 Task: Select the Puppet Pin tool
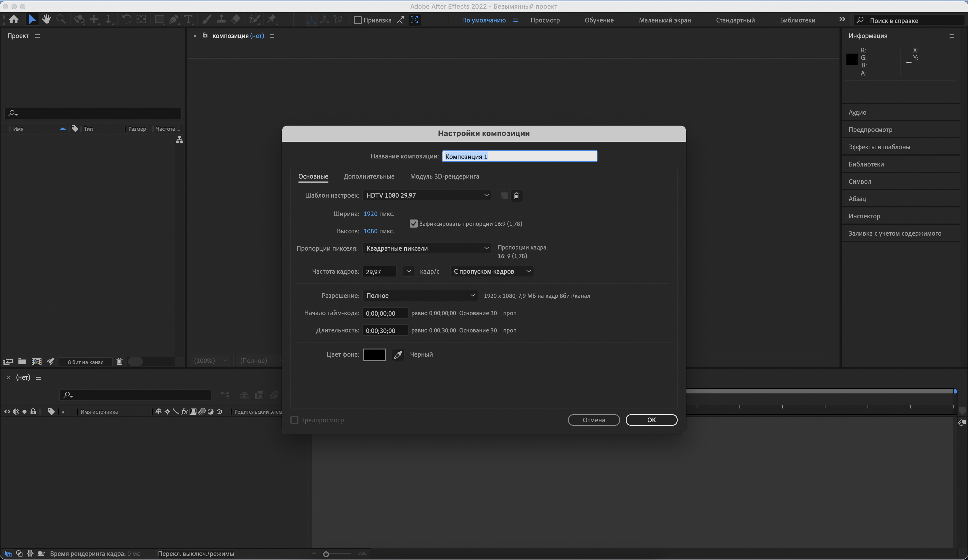tap(272, 19)
